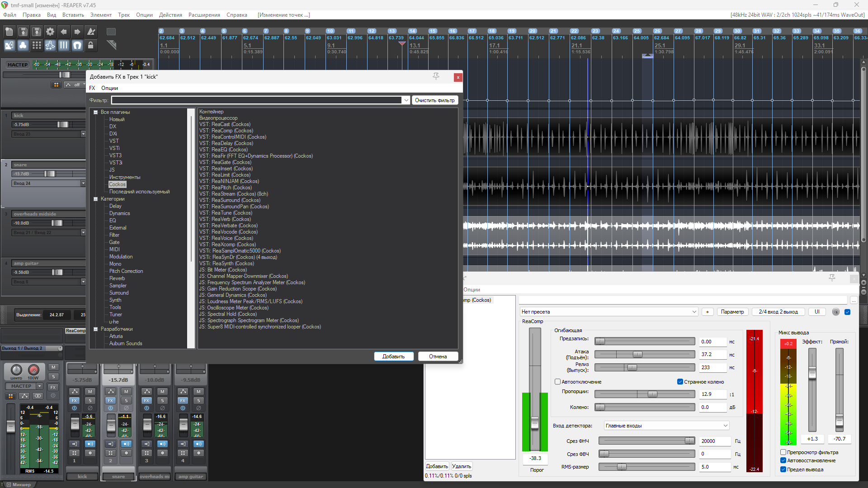The height and width of the screenshot is (488, 868).
Task: Open the Расширения menu
Action: (x=204, y=15)
